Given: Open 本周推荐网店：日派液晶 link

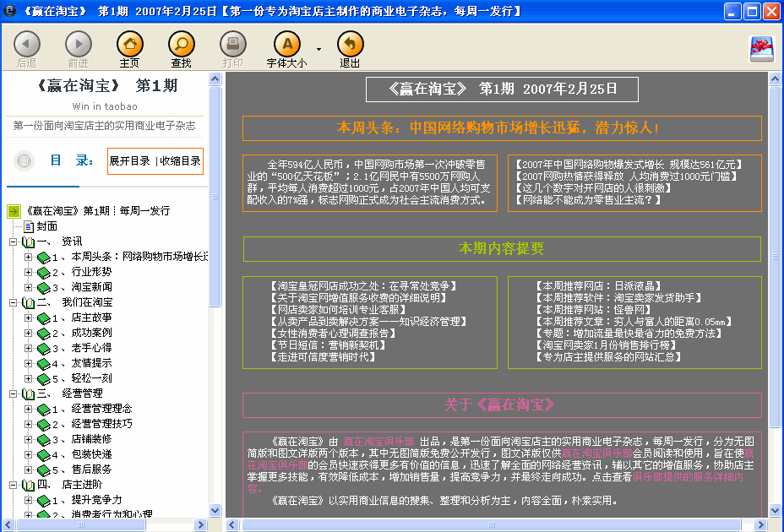Looking at the screenshot, I should pos(598,286).
